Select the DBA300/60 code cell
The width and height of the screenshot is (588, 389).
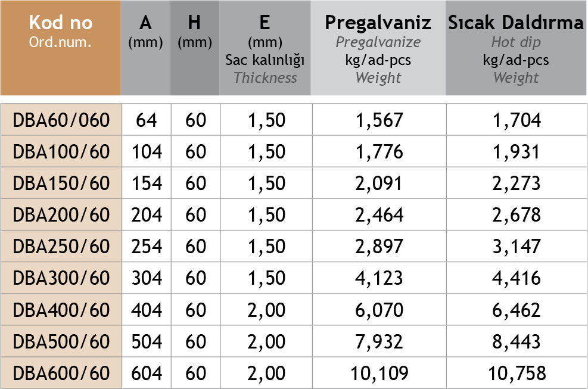pyautogui.click(x=61, y=278)
